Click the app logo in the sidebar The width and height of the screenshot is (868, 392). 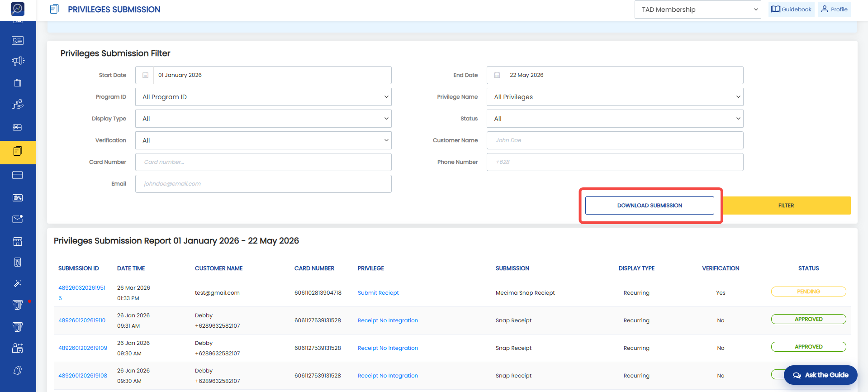[x=18, y=9]
